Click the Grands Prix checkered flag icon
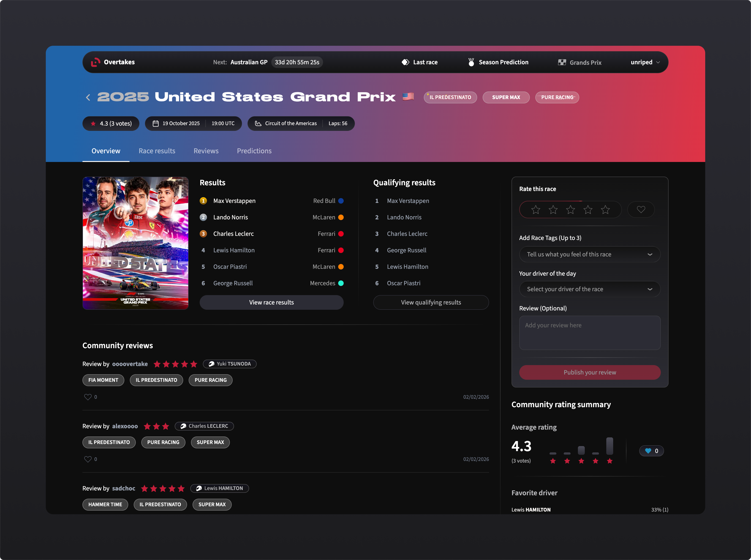 pyautogui.click(x=562, y=62)
